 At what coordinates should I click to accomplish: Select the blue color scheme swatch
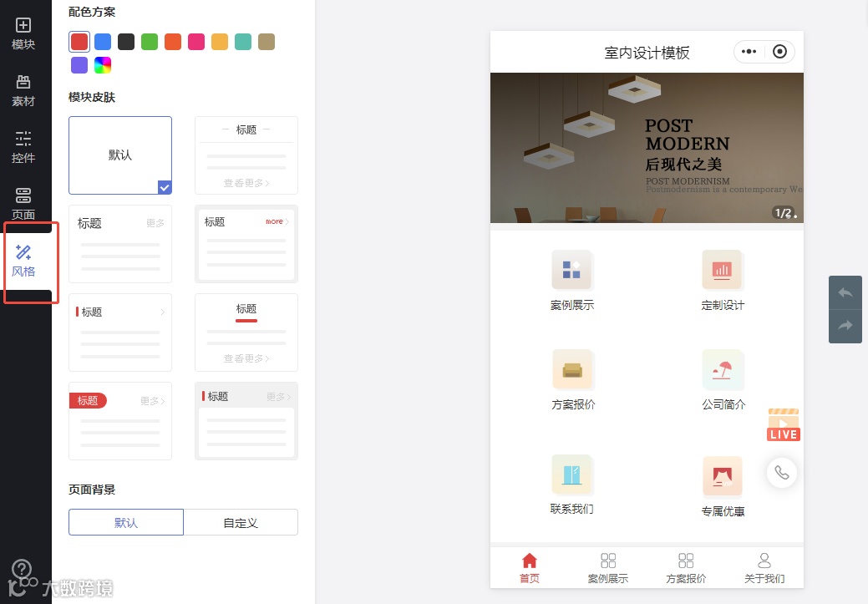(x=103, y=42)
